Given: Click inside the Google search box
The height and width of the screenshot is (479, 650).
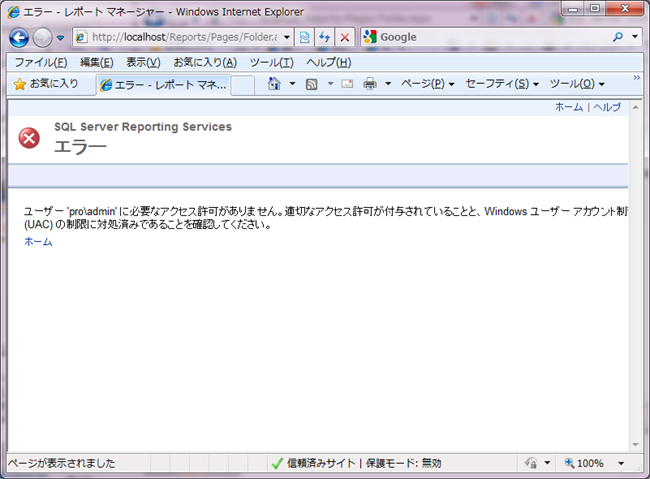Looking at the screenshot, I should [x=490, y=37].
